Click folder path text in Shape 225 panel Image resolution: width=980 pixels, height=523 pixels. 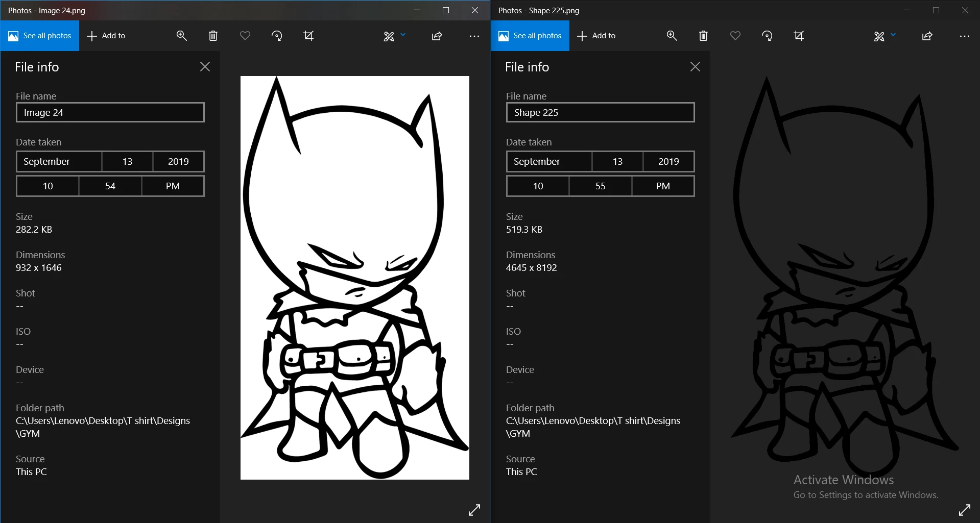click(593, 427)
